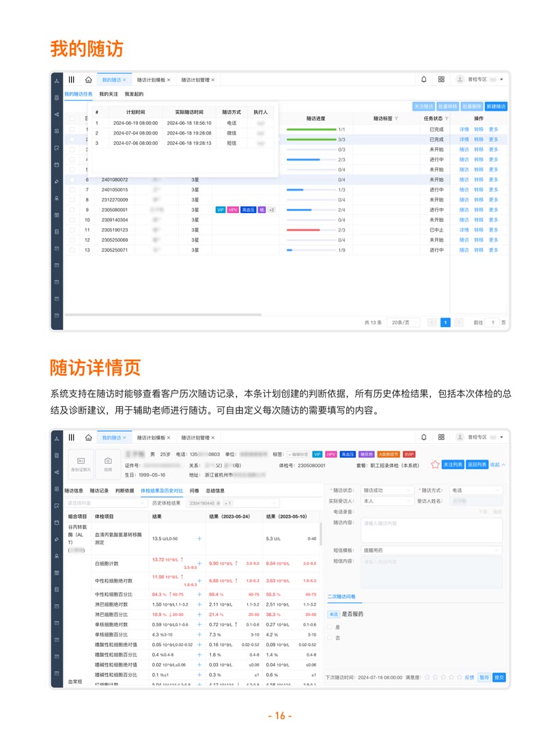Open the 随访状态 dropdown showing 随访成功
The height and width of the screenshot is (756, 560).
pyautogui.click(x=387, y=490)
